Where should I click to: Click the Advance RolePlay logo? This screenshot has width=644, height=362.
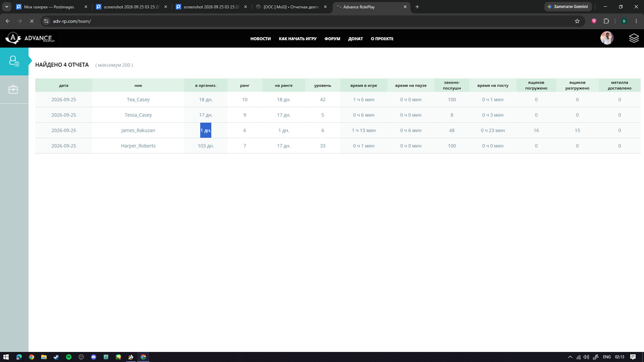pyautogui.click(x=30, y=38)
